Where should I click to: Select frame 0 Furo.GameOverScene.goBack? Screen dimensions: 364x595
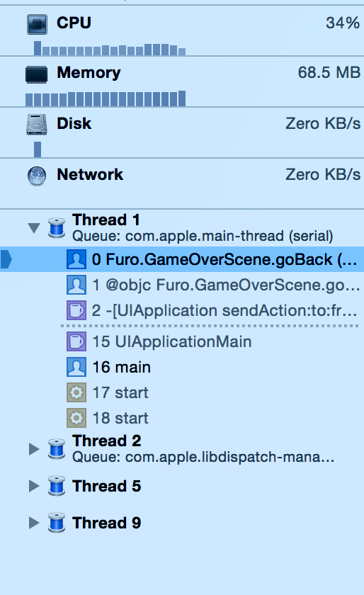pyautogui.click(x=182, y=259)
